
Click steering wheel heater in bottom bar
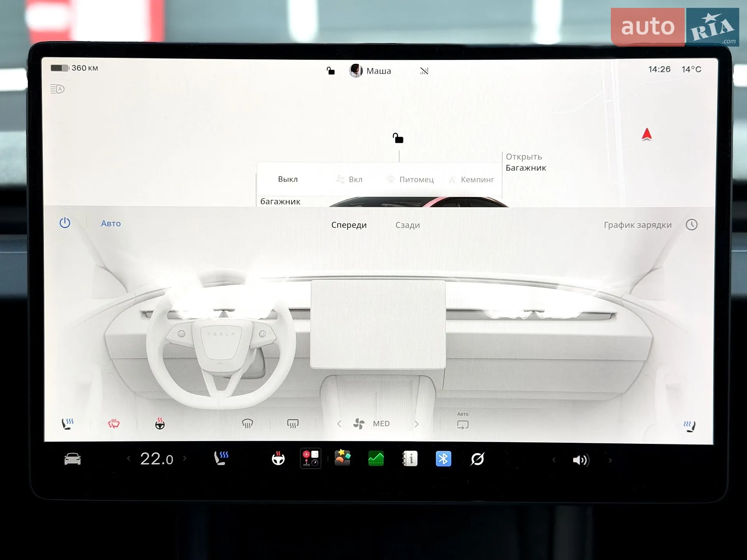[x=278, y=458]
